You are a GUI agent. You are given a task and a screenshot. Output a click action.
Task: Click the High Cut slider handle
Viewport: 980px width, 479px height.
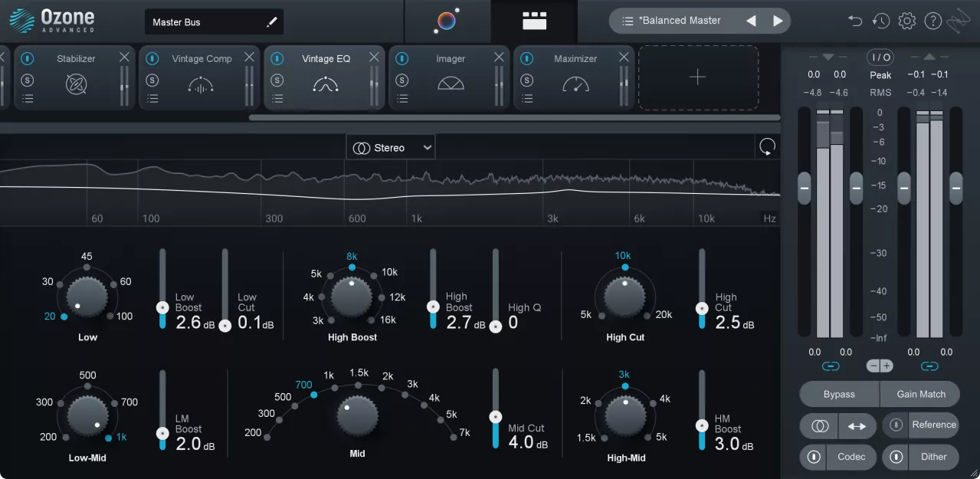coord(701,308)
